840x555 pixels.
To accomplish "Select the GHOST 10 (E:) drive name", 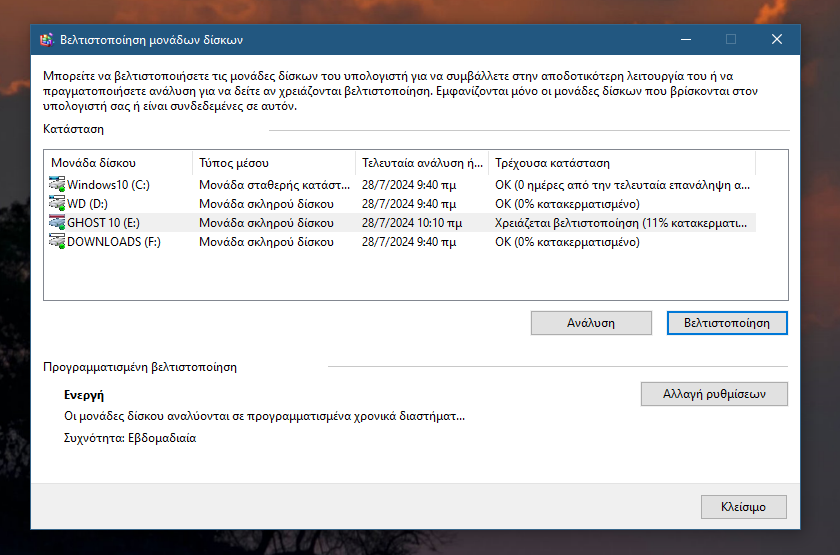I will [x=103, y=223].
